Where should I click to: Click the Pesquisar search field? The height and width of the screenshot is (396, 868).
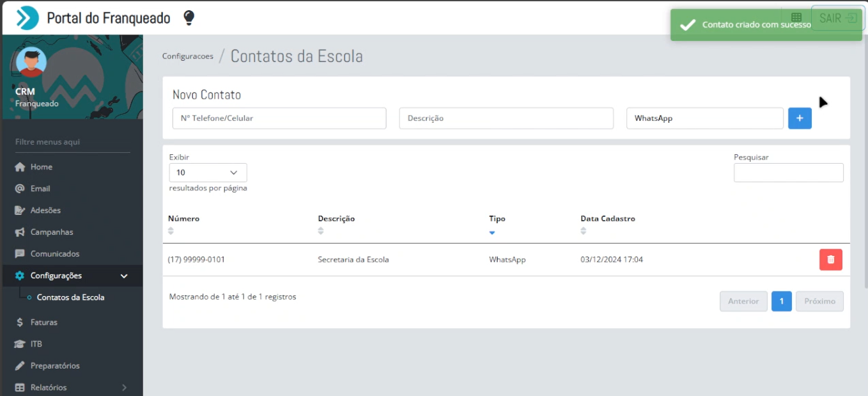pos(788,173)
